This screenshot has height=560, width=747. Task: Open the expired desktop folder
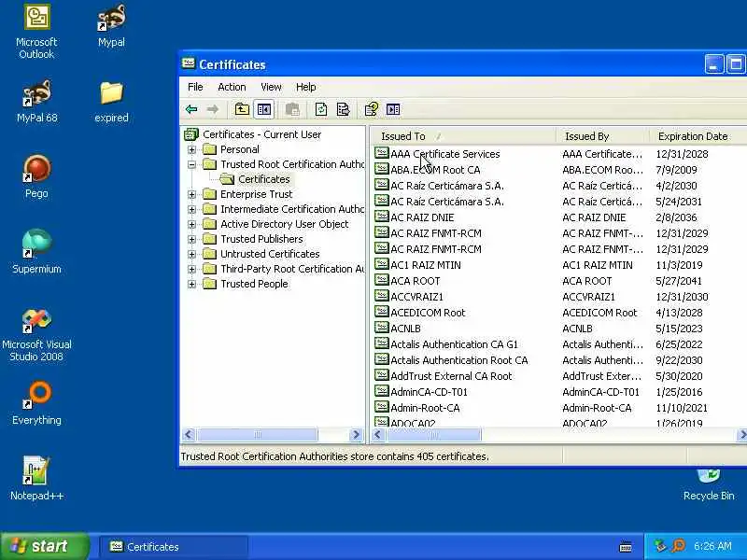click(111, 102)
